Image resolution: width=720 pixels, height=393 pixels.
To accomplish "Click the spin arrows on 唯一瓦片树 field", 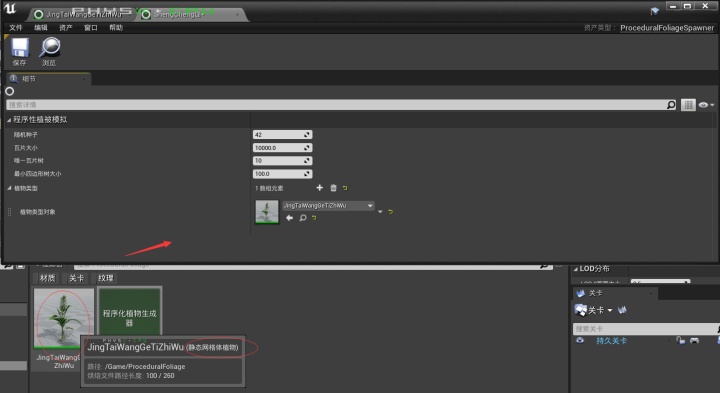I will (307, 161).
